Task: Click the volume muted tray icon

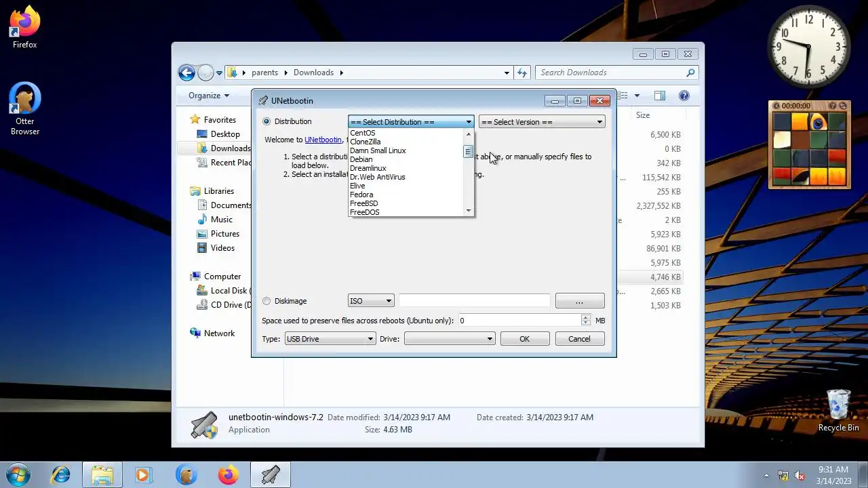Action: [x=800, y=476]
